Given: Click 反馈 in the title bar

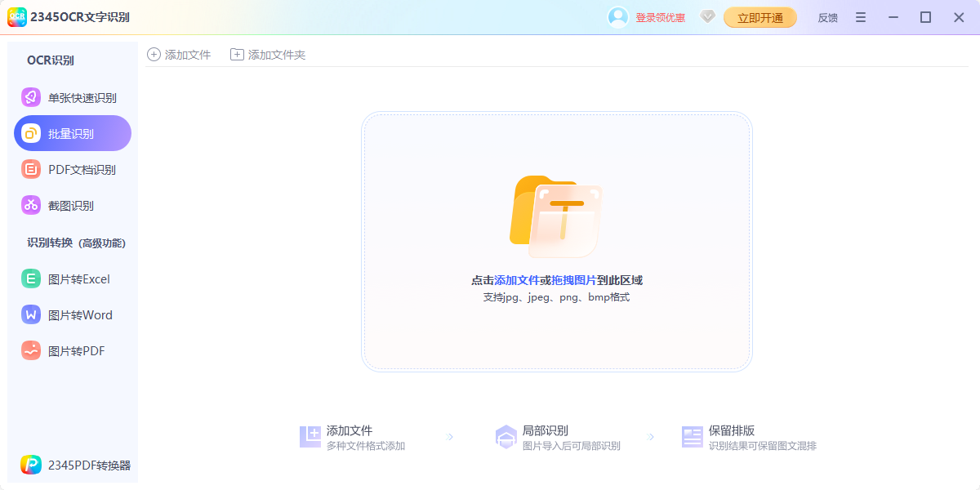Looking at the screenshot, I should click(x=826, y=17).
